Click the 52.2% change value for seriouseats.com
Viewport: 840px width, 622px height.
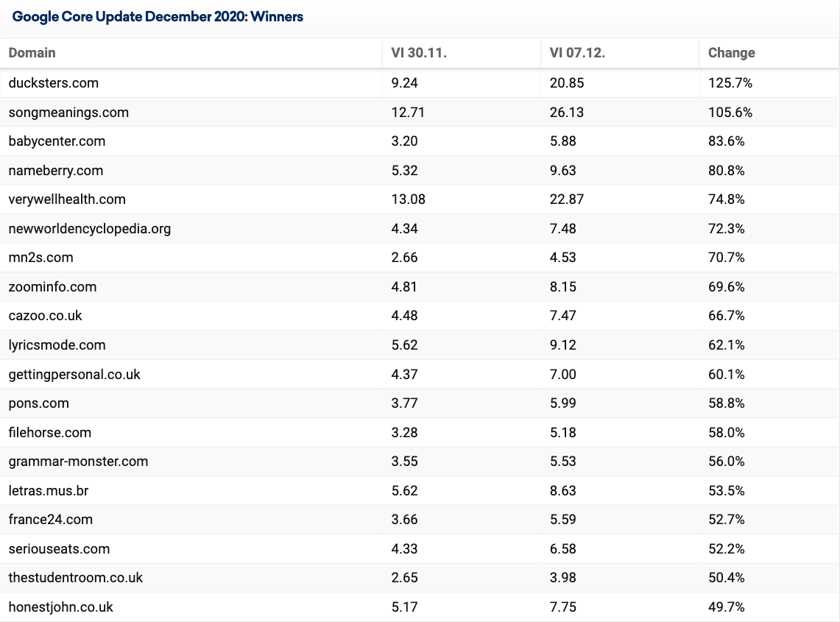tap(727, 549)
